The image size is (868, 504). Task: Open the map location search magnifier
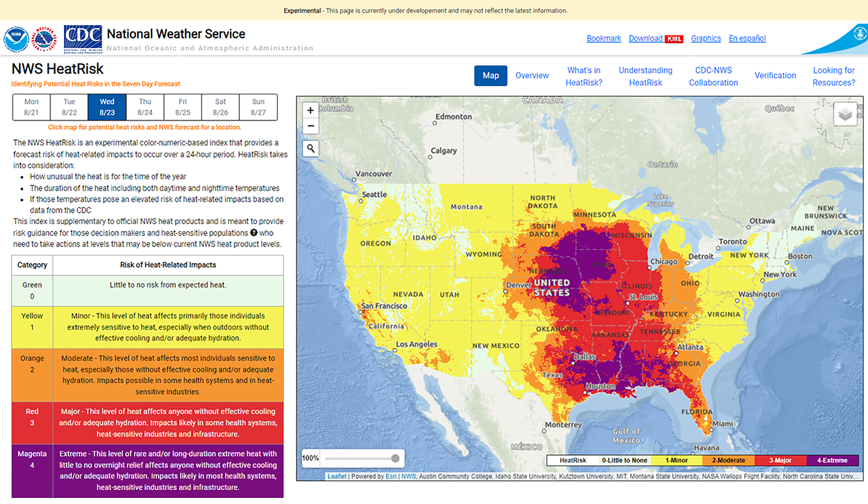tap(310, 149)
